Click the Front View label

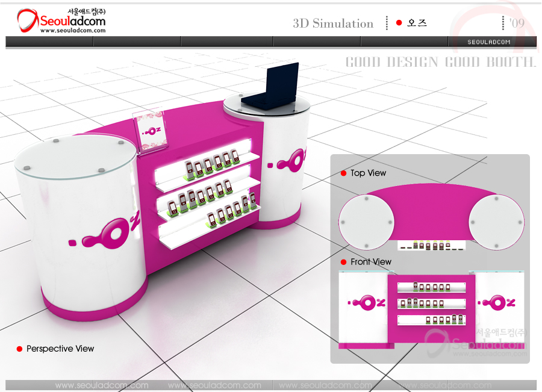pyautogui.click(x=370, y=262)
